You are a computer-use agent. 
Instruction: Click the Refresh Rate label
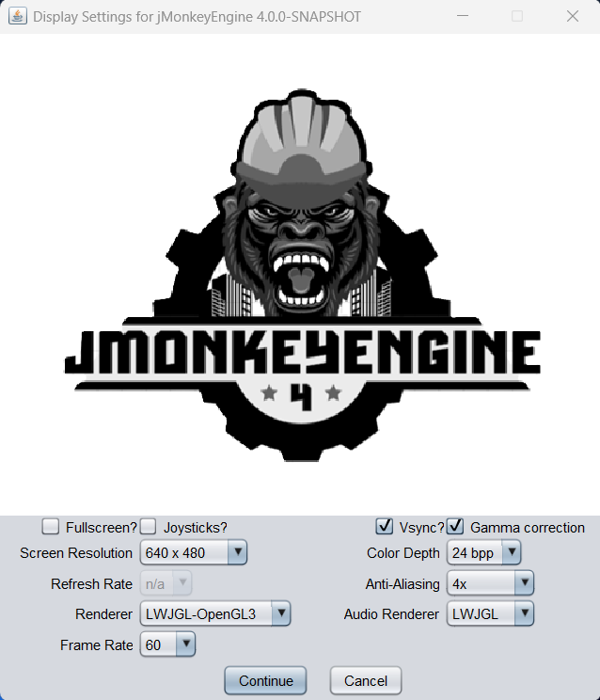tap(91, 584)
